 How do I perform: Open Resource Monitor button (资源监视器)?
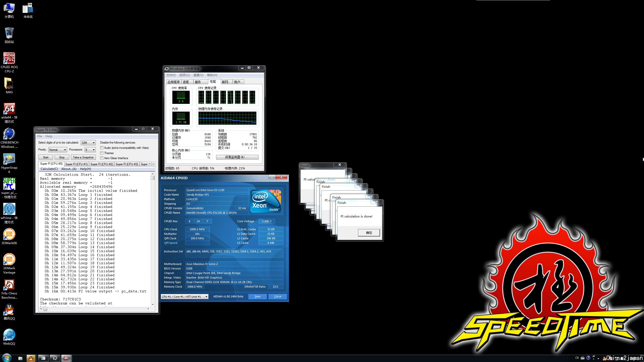click(237, 157)
